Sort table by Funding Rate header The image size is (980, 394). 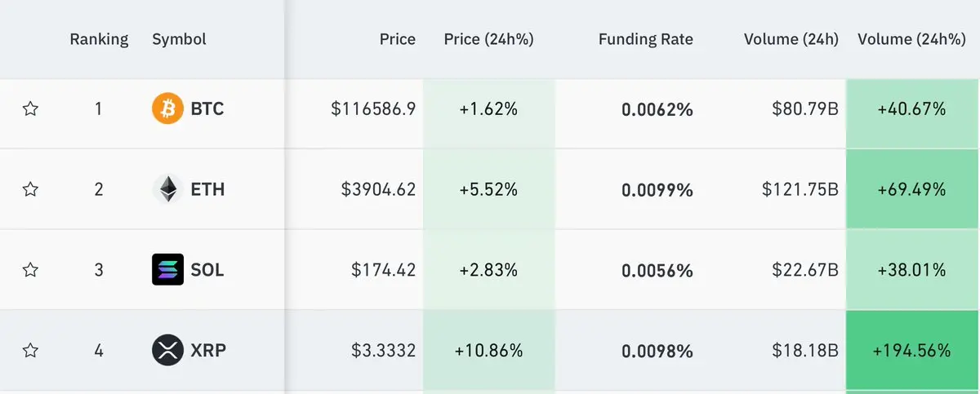(x=645, y=39)
